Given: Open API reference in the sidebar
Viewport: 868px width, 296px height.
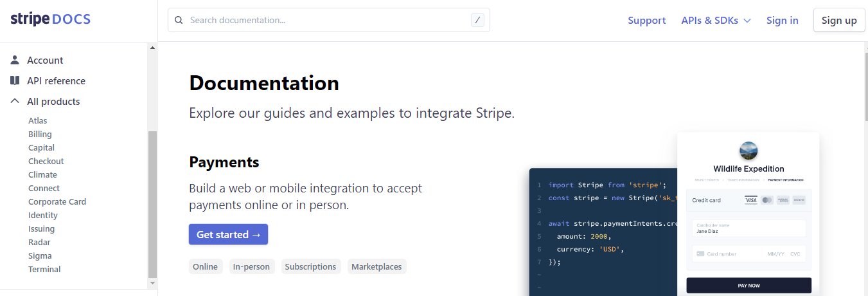Looking at the screenshot, I should click(x=56, y=80).
